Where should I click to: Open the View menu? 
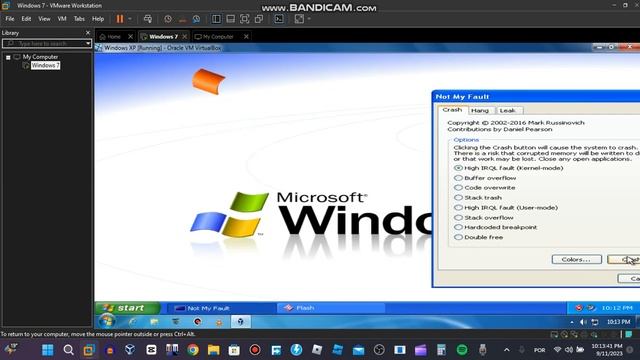(x=44, y=19)
